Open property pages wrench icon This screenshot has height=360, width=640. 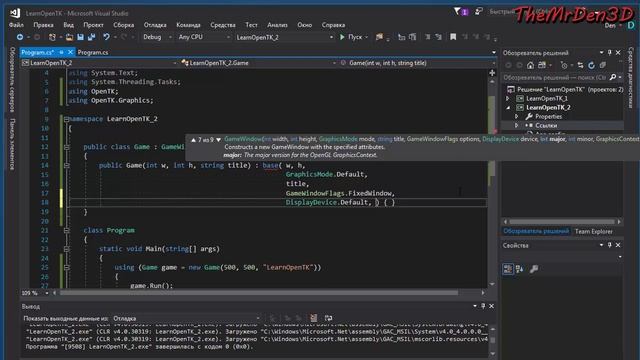(x=534, y=269)
